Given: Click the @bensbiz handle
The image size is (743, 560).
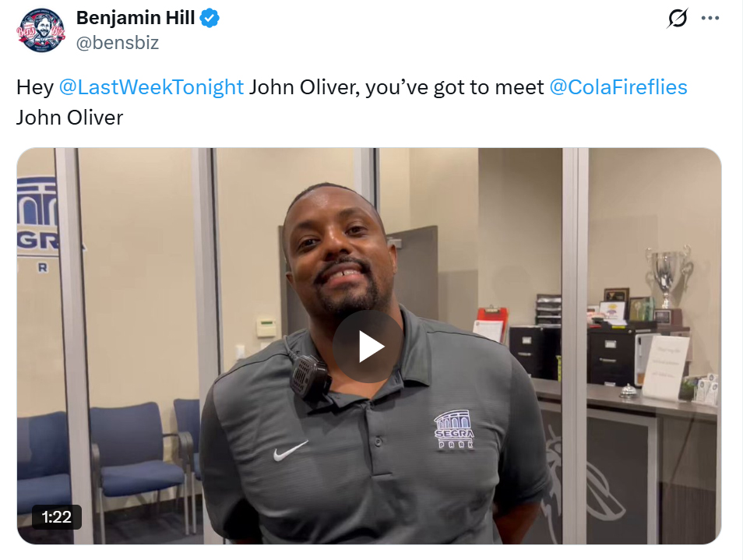Looking at the screenshot, I should tap(118, 43).
